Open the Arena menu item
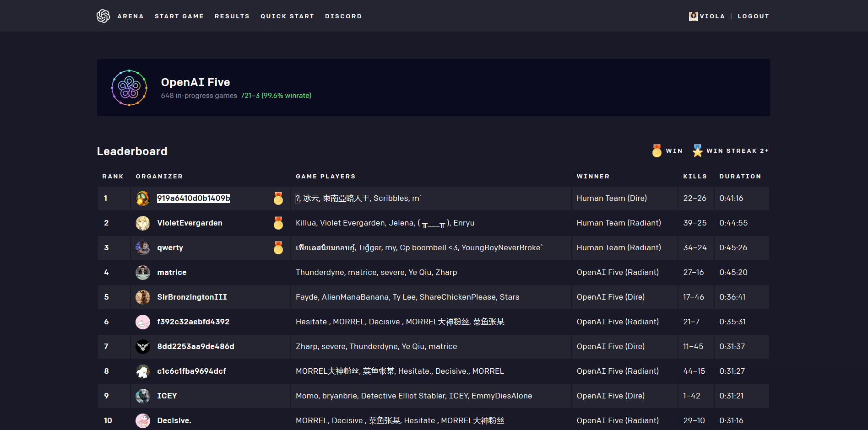Screen dimensions: 868x430 [130, 16]
